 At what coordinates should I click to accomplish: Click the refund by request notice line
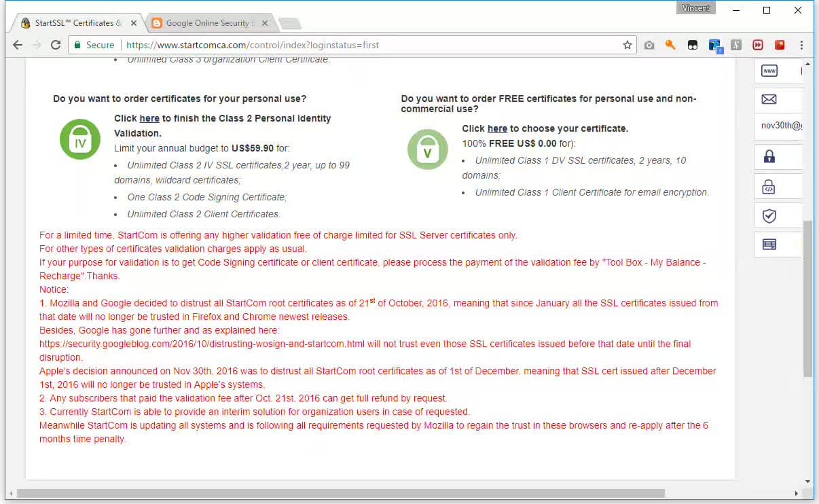pyautogui.click(x=243, y=398)
